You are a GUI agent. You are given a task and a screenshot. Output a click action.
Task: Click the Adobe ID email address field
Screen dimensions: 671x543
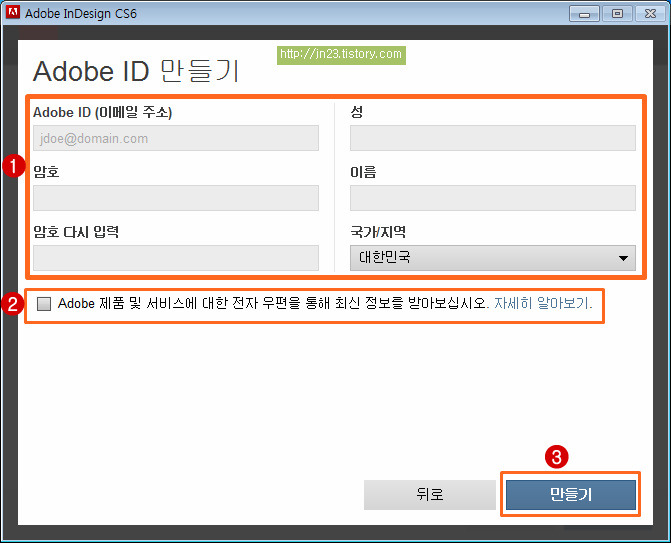coord(176,138)
